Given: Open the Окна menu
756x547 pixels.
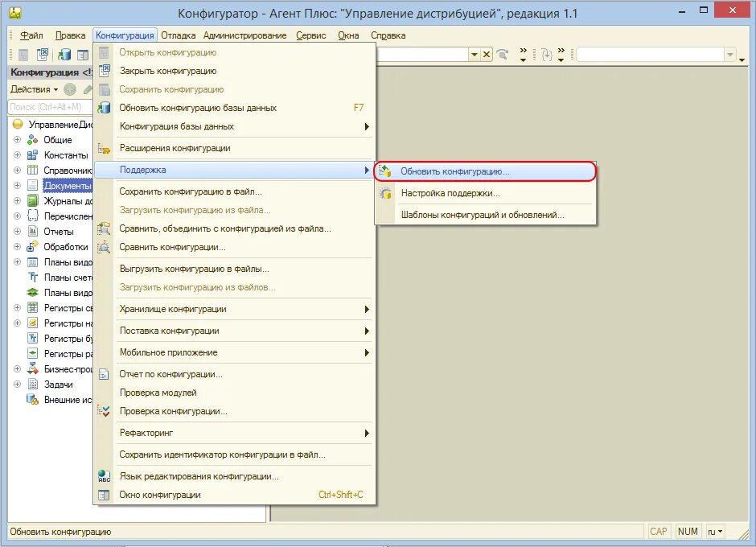Looking at the screenshot, I should click(x=348, y=35).
